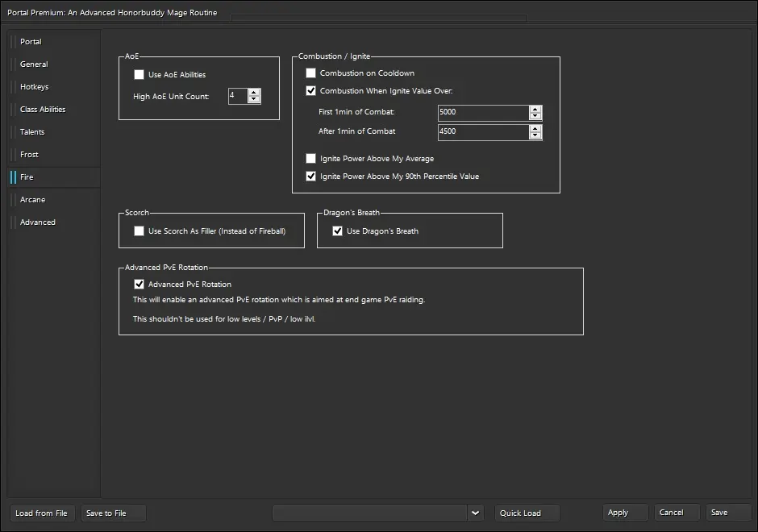Cancel the settings dialog

(677, 512)
